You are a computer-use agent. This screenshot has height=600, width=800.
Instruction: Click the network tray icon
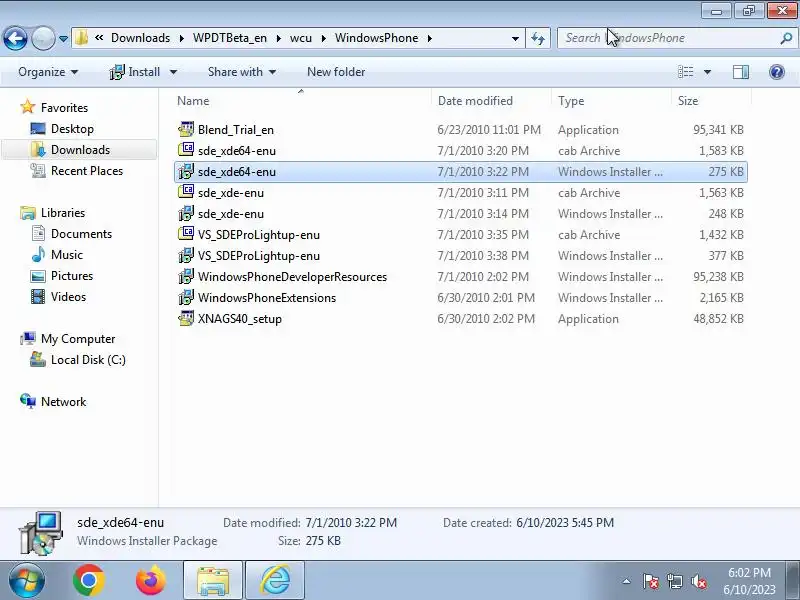[x=674, y=581]
